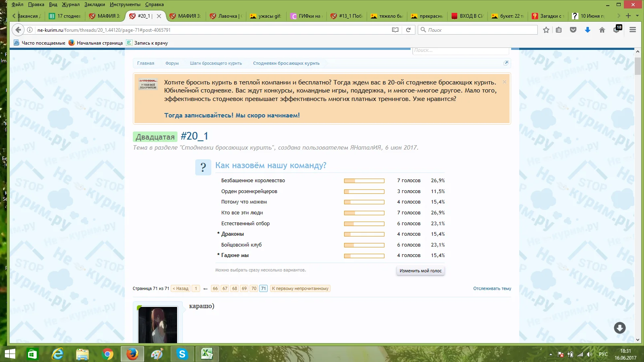Open network status icon in system tray
Image resolution: width=644 pixels, height=362 pixels.
(580, 354)
